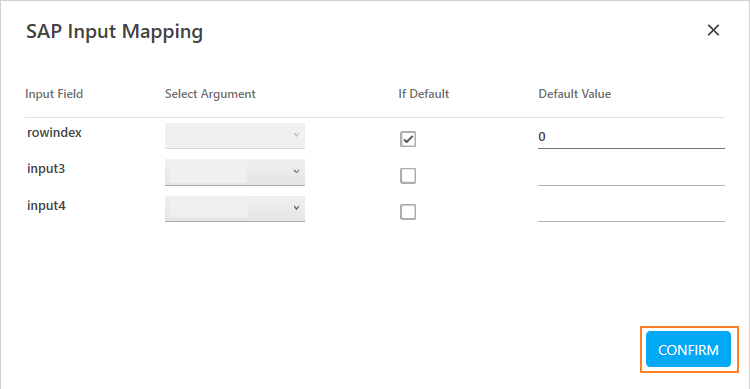
Task: Open the Select Argument dropdown for rowindex
Action: 235,136
